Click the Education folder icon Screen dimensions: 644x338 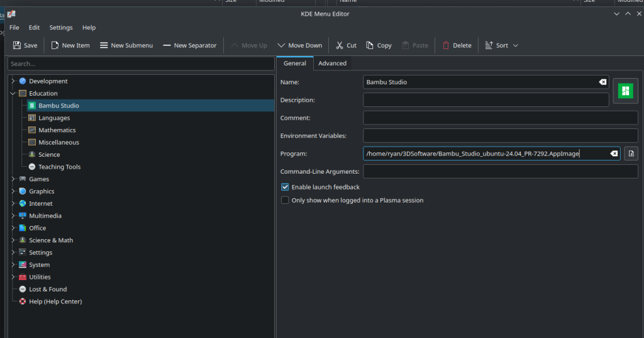(23, 93)
